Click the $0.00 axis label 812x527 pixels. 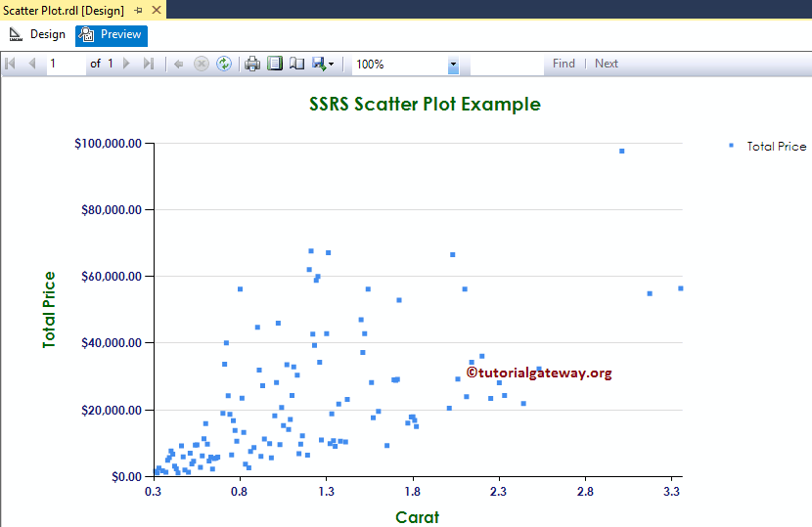coord(126,477)
